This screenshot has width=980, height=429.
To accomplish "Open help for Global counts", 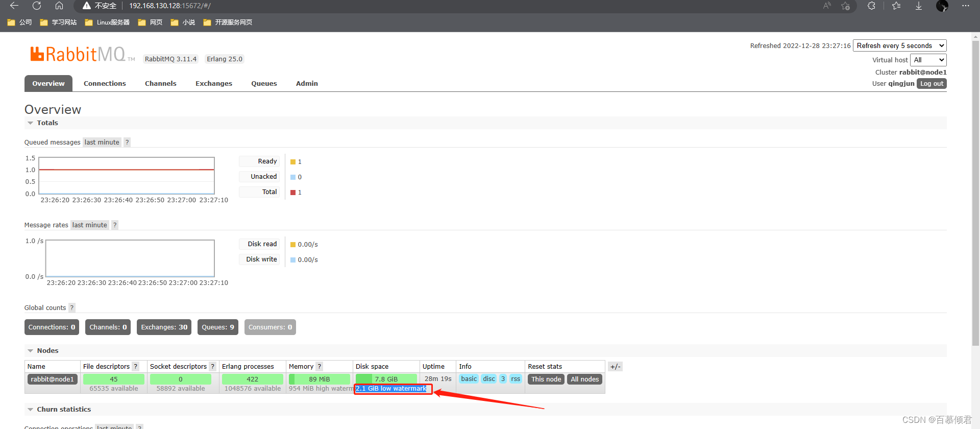I will (x=72, y=308).
